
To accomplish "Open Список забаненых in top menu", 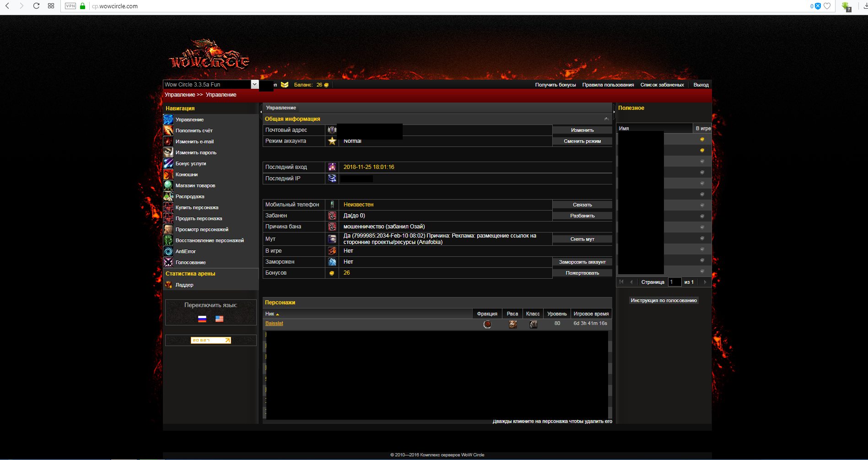I will point(662,85).
